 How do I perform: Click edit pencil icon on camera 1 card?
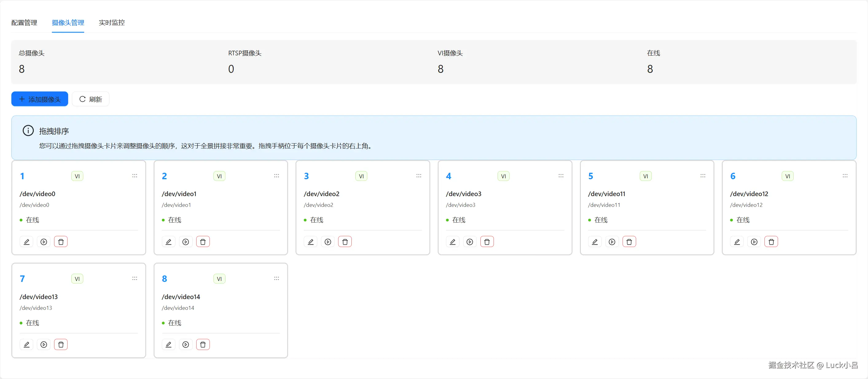pyautogui.click(x=27, y=241)
